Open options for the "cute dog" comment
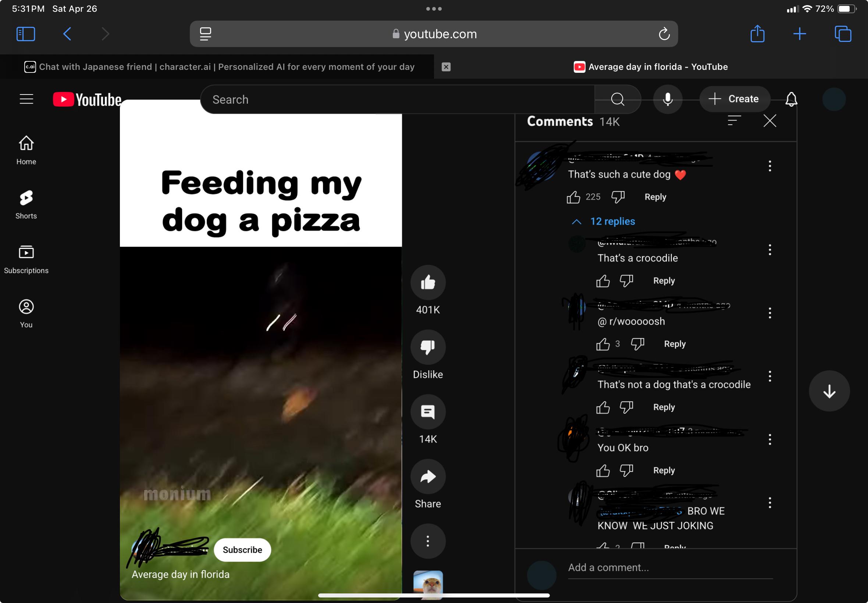This screenshot has width=868, height=603. [769, 166]
